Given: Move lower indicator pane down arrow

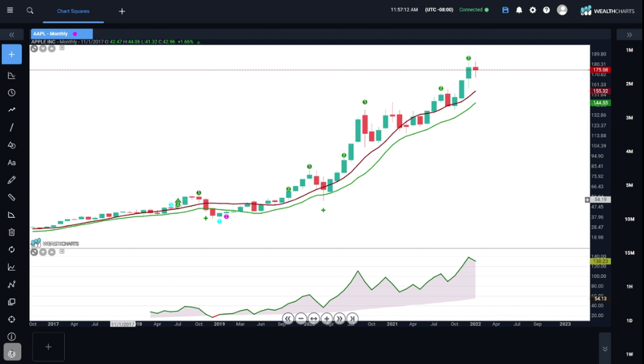Looking at the screenshot, I should click(42, 252).
